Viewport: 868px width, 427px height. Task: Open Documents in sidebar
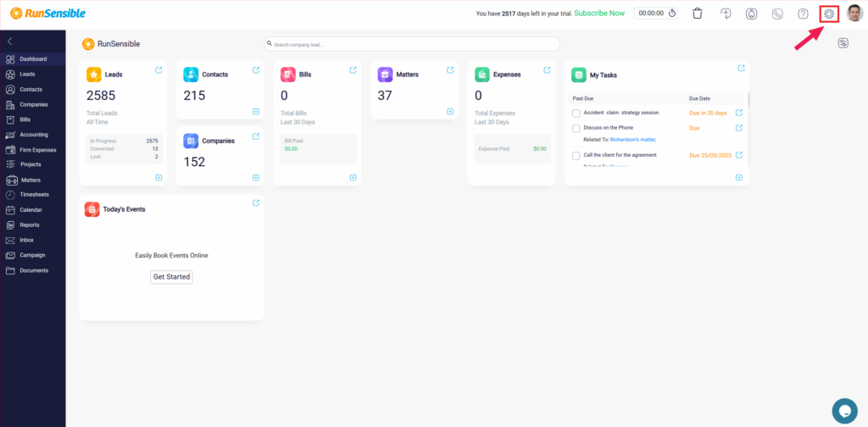[x=33, y=270]
